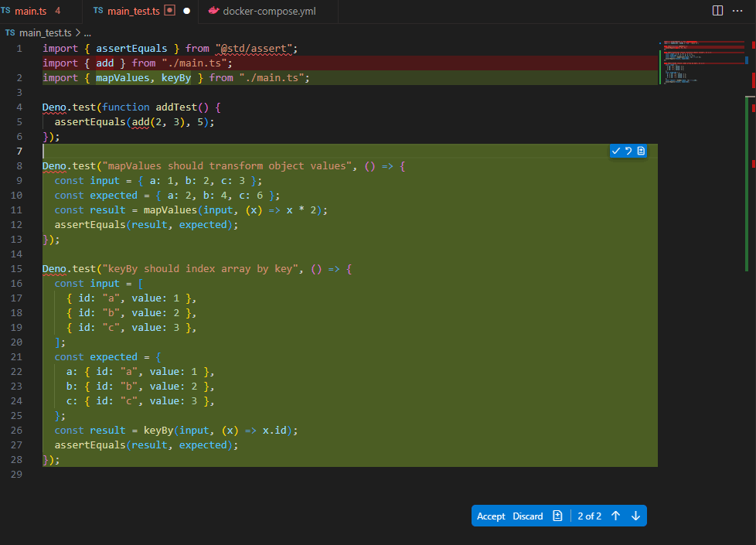Click line number 15 in the gutter
Screen dimensions: 756x545
click(16, 269)
